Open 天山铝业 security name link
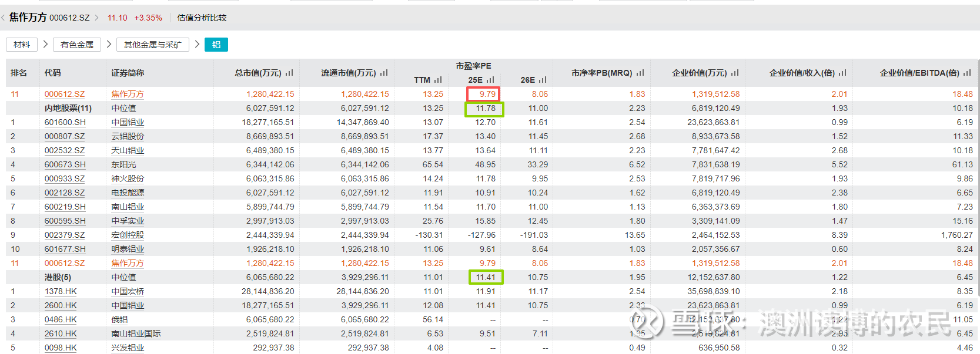 [x=128, y=150]
